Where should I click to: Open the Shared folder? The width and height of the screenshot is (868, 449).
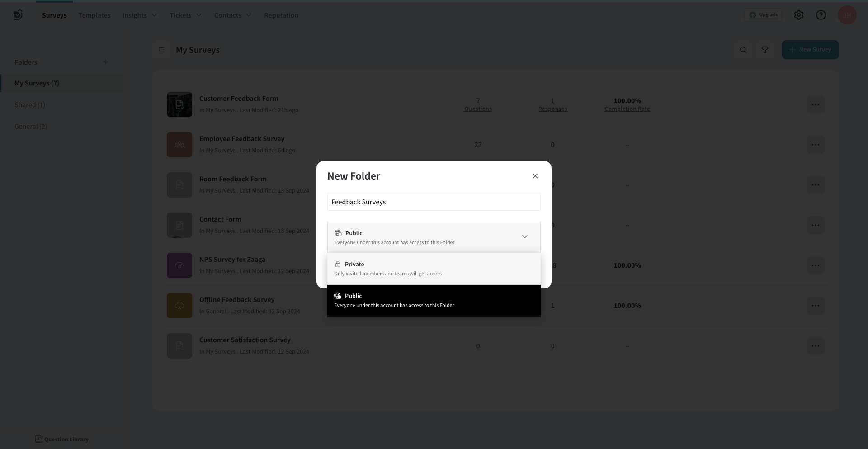pos(30,105)
